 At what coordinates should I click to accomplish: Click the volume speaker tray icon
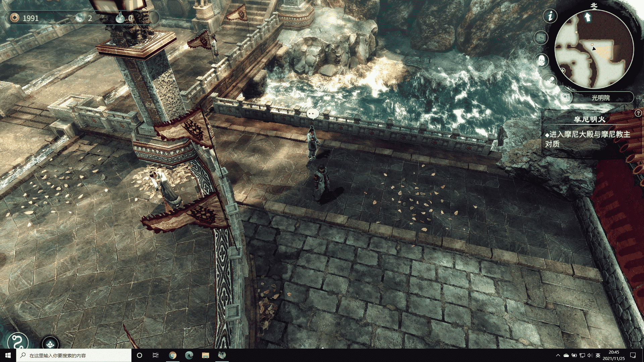590,355
